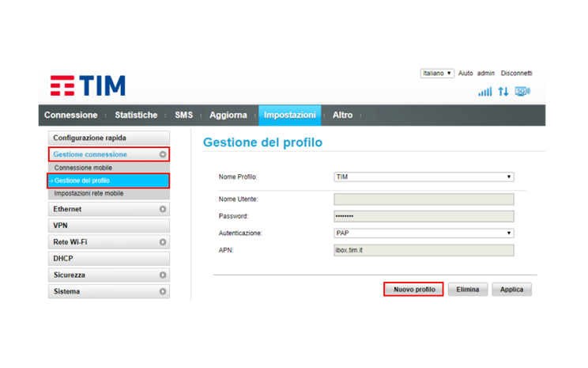Click the Gestione del profilo heading
Viewport: 588px width, 368px height.
pos(262,142)
